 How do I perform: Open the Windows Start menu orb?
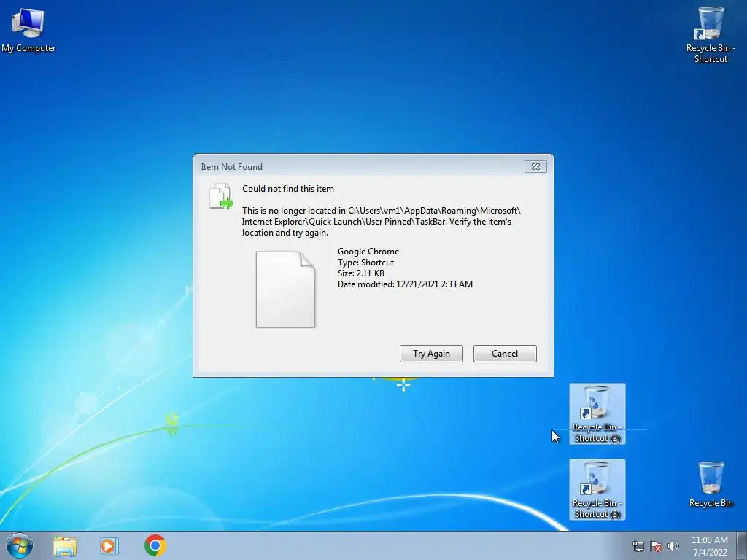[20, 545]
